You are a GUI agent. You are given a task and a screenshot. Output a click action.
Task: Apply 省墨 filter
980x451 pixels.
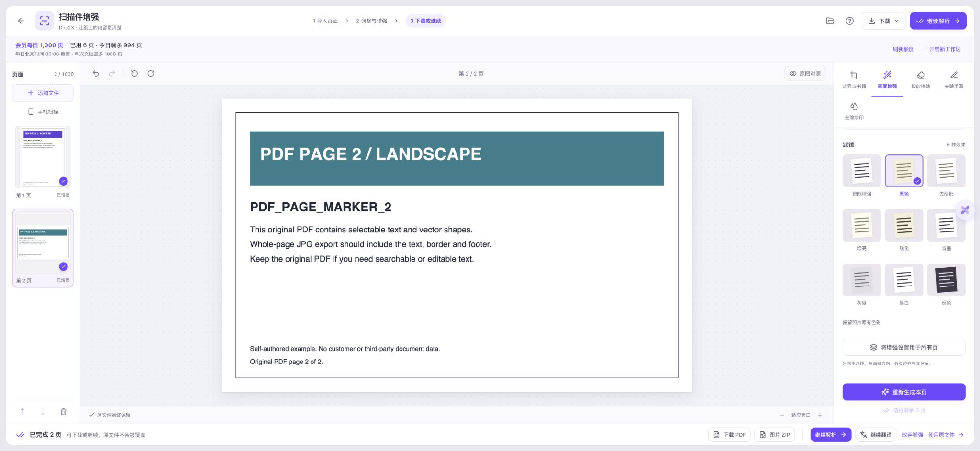pos(946,225)
